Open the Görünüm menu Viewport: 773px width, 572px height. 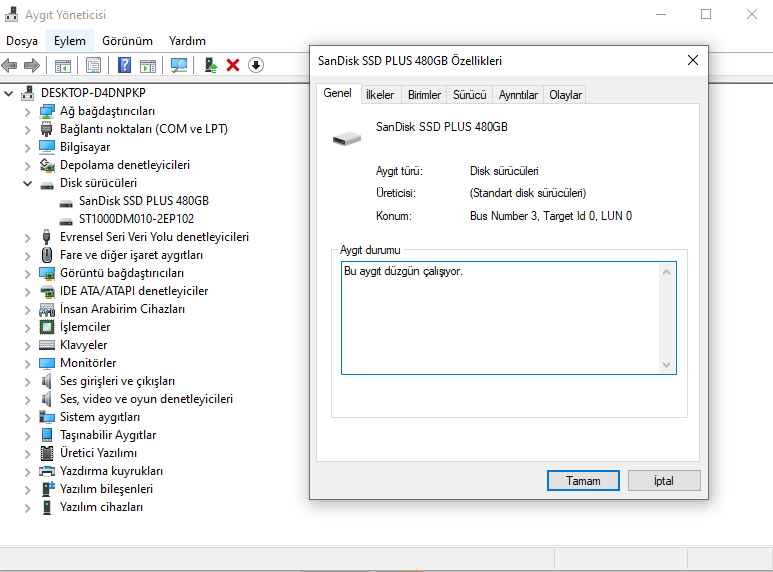point(127,41)
